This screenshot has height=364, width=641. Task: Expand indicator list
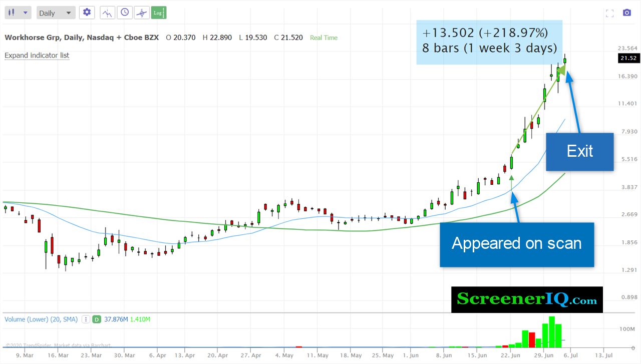(37, 56)
